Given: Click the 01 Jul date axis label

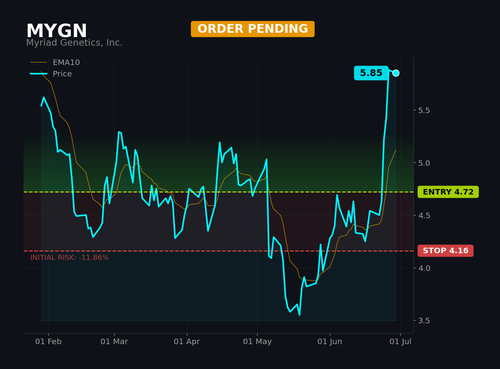Looking at the screenshot, I should tap(400, 341).
